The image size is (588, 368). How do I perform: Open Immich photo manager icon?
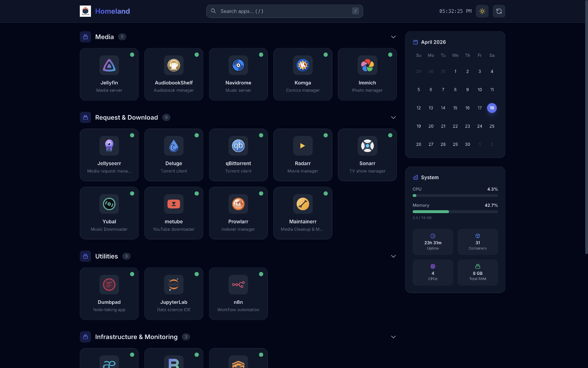pos(367,65)
